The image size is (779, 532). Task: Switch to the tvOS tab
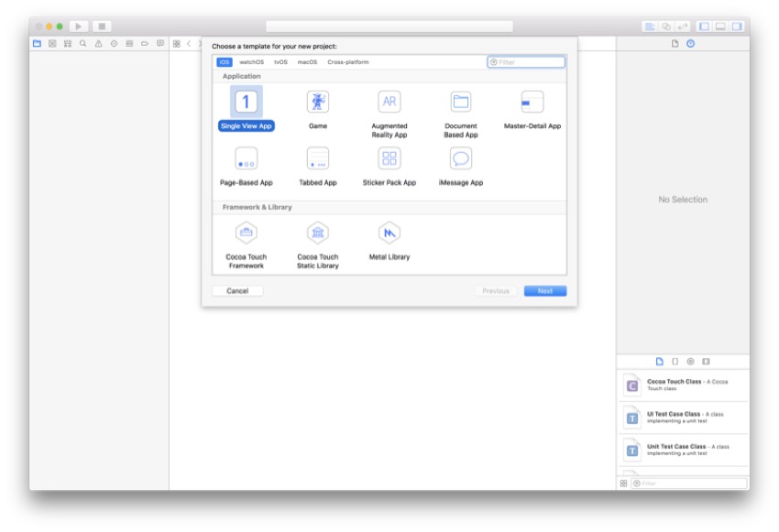(x=280, y=62)
